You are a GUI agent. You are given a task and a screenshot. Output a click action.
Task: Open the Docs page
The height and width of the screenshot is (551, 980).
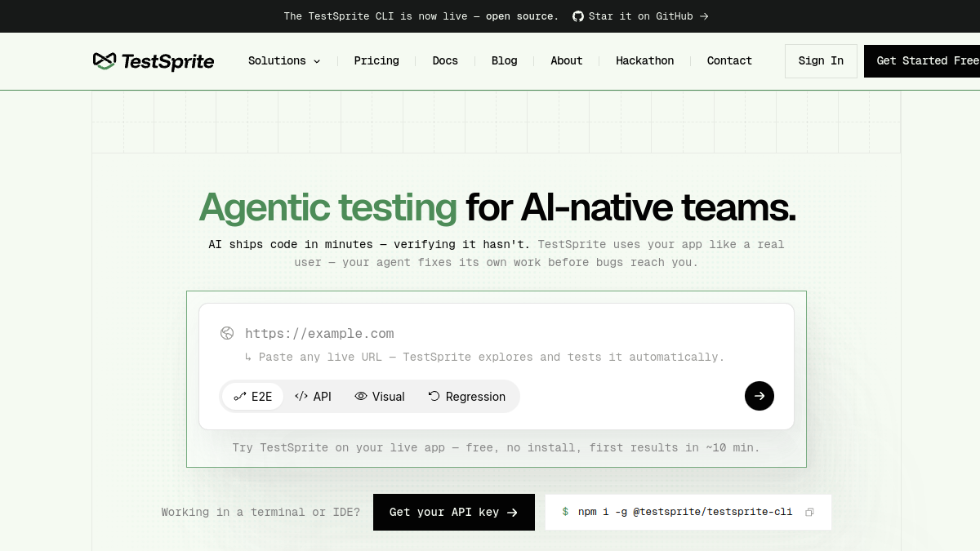tap(445, 60)
